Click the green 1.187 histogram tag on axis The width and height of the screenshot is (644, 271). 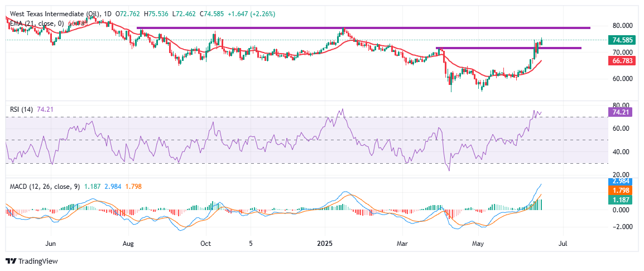point(622,199)
